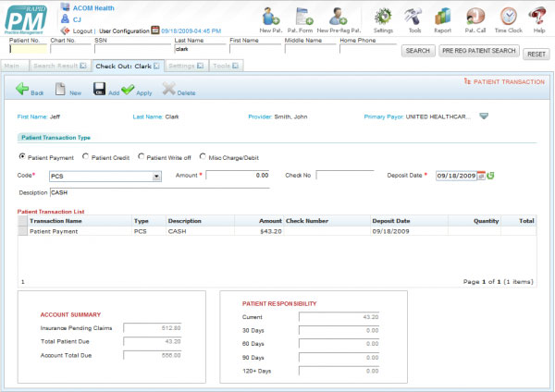Expand the Primary Payor dropdown arrow
This screenshot has width=555, height=392.
(483, 116)
